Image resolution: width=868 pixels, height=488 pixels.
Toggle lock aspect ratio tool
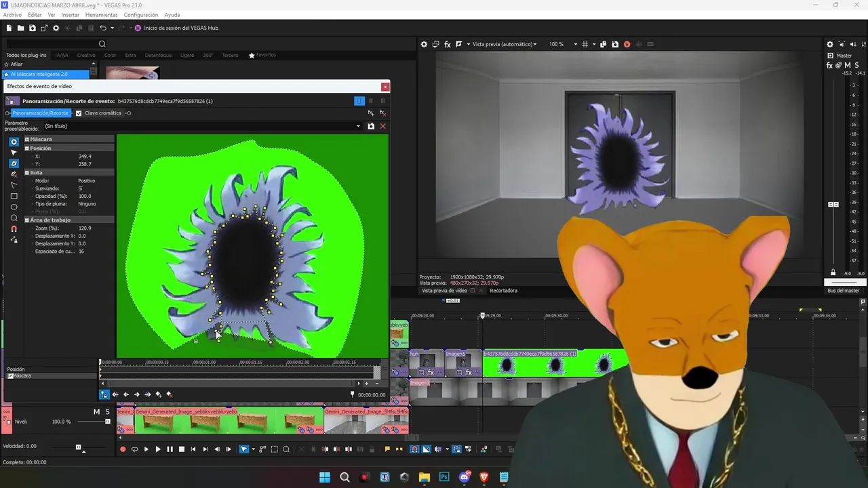(14, 239)
